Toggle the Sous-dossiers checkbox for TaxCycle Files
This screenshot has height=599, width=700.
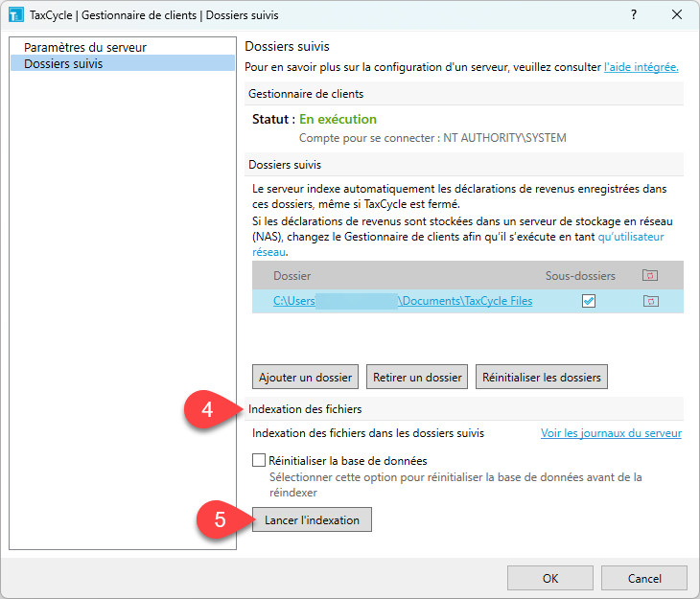[589, 301]
